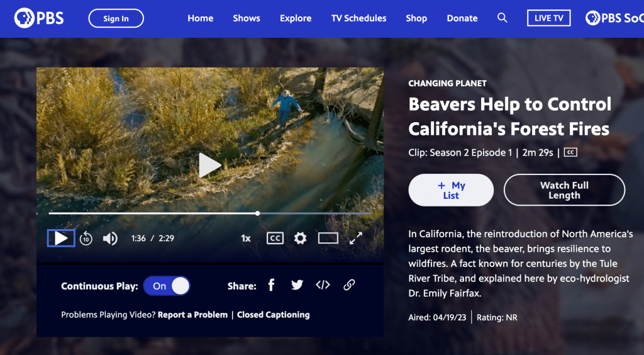Click the Watch Full Length button

coord(564,190)
